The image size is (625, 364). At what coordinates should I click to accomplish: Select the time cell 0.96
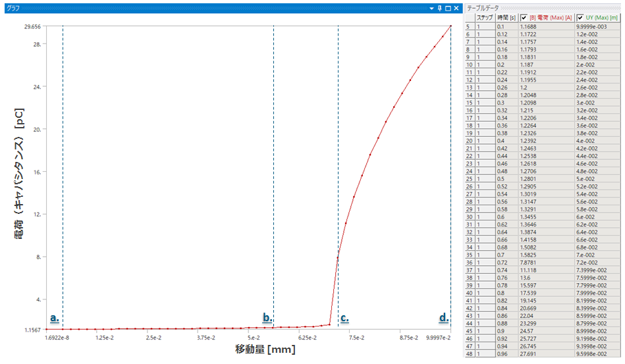[506, 354]
